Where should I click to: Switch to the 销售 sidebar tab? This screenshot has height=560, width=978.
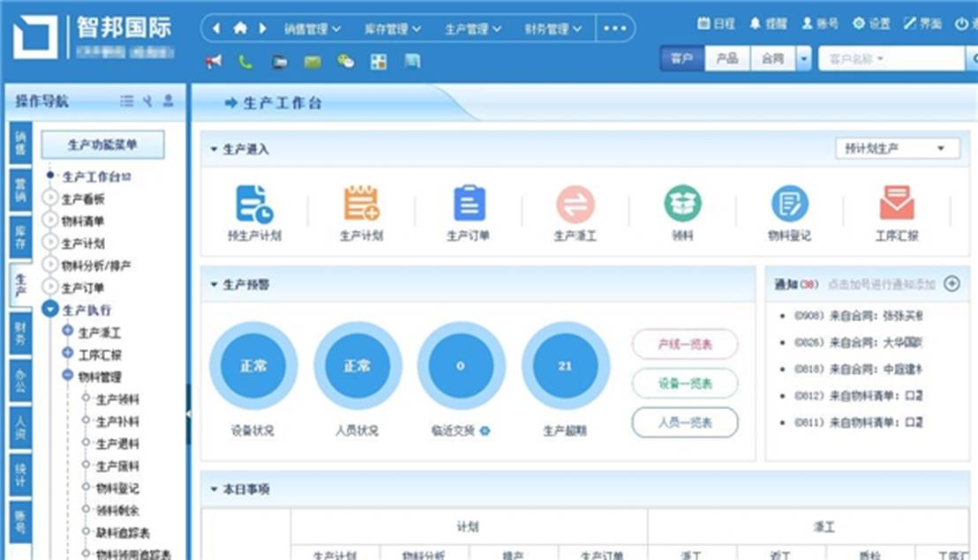pyautogui.click(x=20, y=144)
